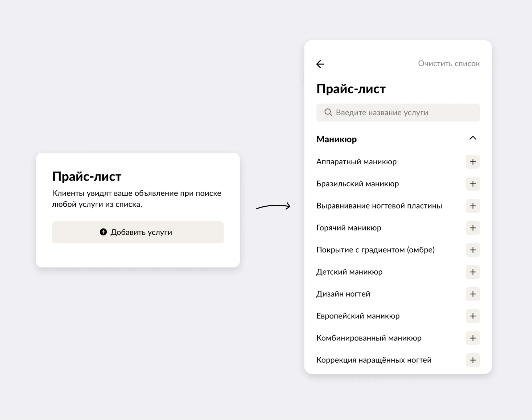Viewport: 532px width, 420px height.
Task: Select the Дизайн ногтей service label
Action: point(343,294)
